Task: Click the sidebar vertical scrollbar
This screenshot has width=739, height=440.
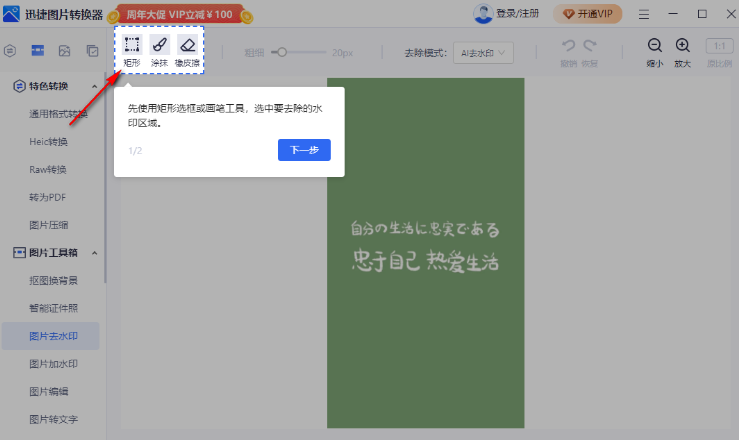Action: (105, 178)
